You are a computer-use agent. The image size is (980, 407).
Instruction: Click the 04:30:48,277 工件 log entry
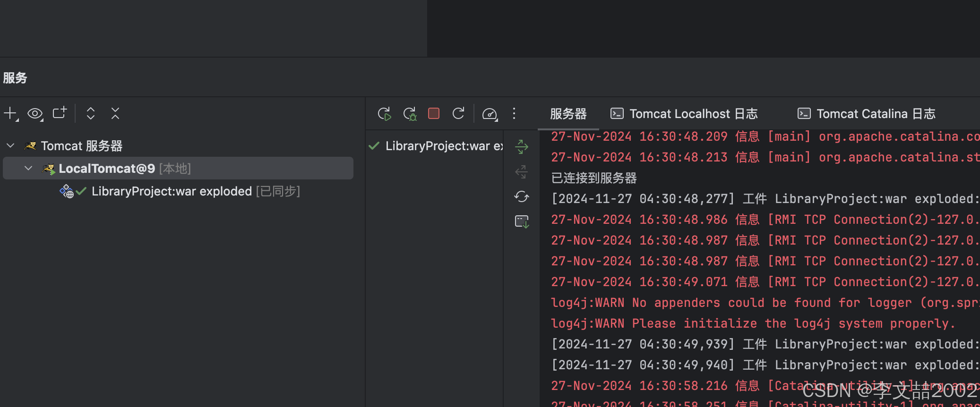(x=765, y=199)
